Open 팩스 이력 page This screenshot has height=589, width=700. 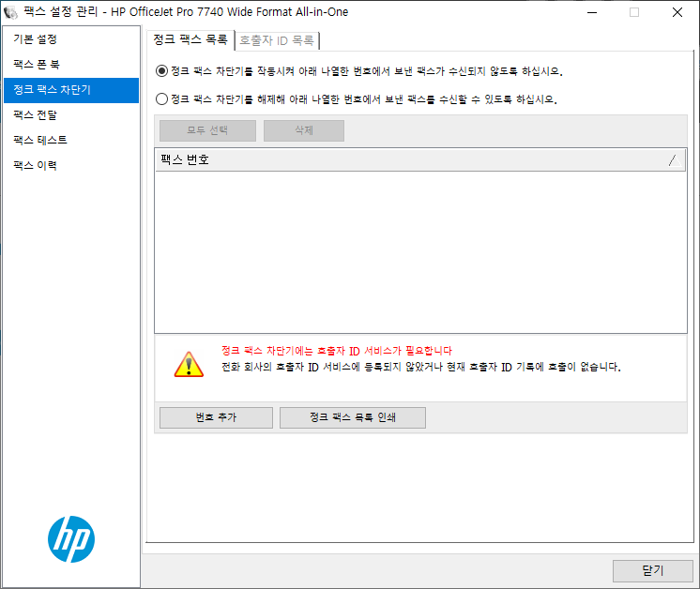(x=71, y=166)
